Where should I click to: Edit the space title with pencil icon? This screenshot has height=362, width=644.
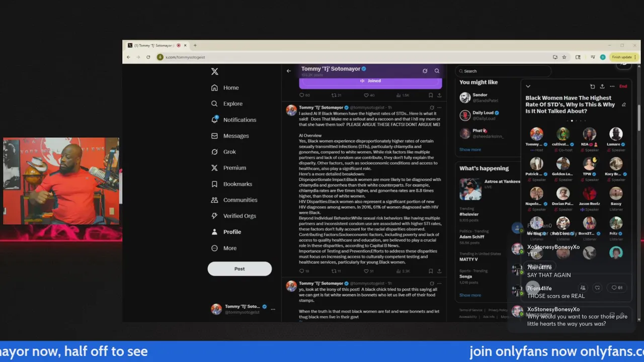tap(624, 105)
